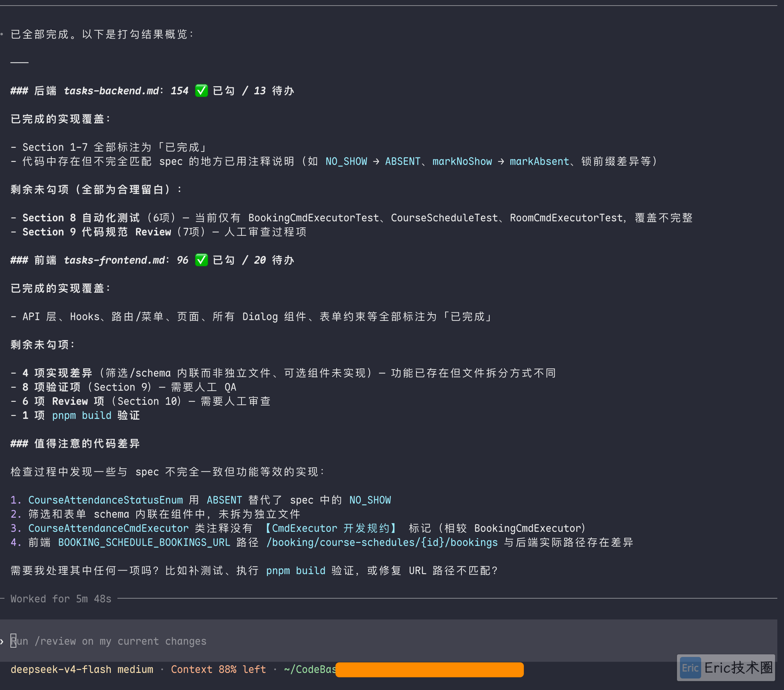Image resolution: width=784 pixels, height=690 pixels.
Task: Click the prompt chevron before the input
Action: (2, 641)
